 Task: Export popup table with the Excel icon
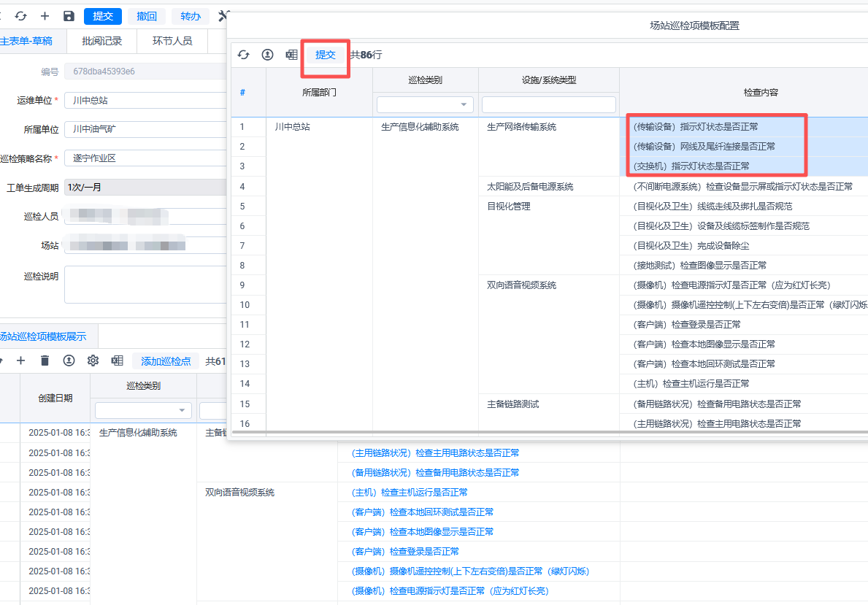tap(291, 55)
